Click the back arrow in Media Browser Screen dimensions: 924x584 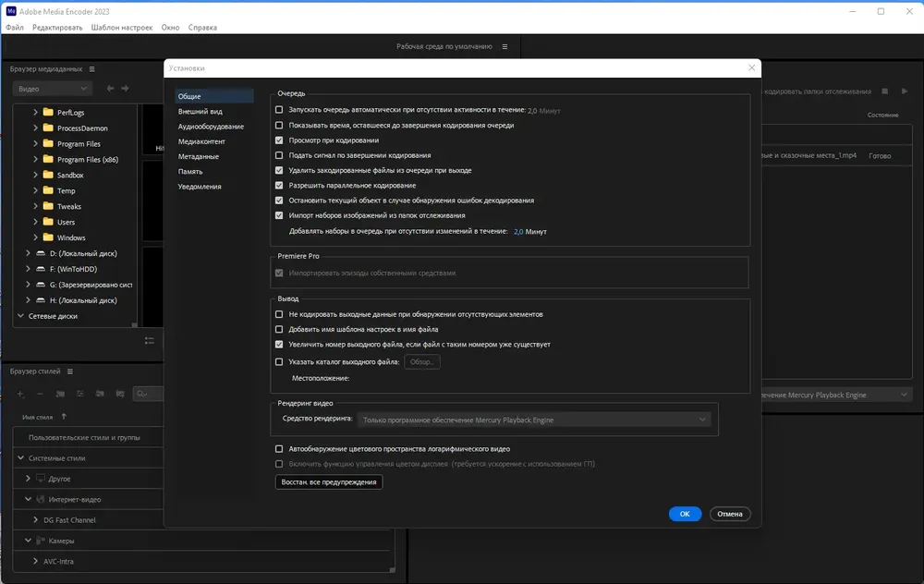(x=110, y=89)
